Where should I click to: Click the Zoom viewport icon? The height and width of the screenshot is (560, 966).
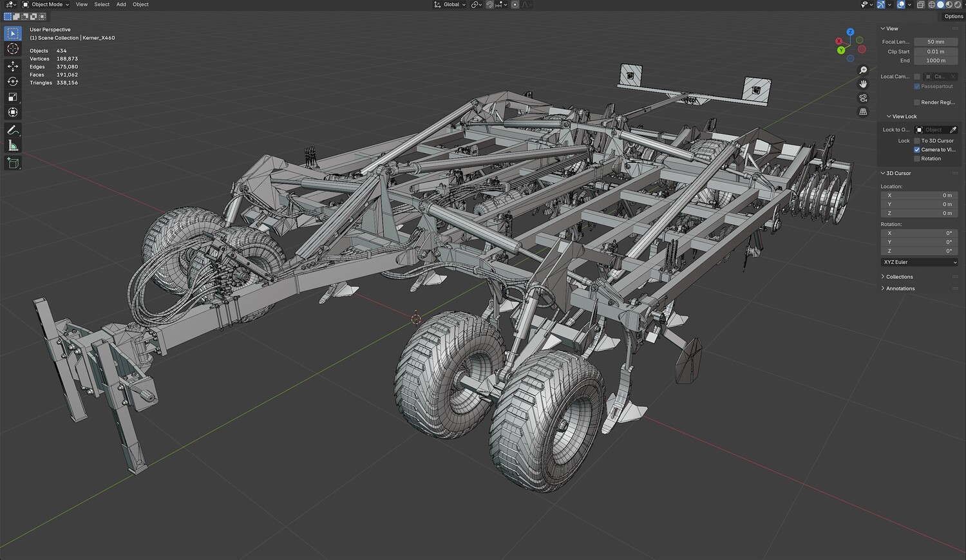(863, 70)
